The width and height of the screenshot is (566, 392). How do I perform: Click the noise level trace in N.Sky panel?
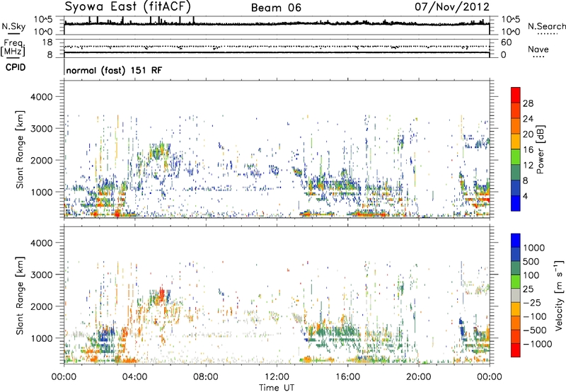(x=277, y=23)
